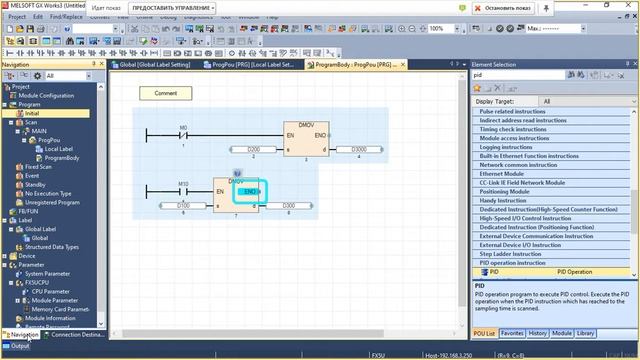
Task: Open the Edit menu
Action: [x=38, y=17]
